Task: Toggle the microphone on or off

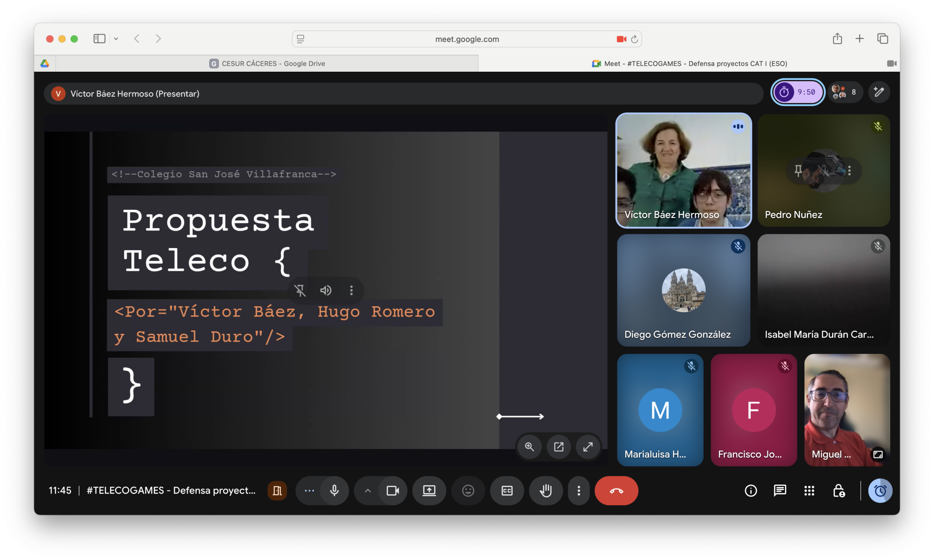Action: 334,491
